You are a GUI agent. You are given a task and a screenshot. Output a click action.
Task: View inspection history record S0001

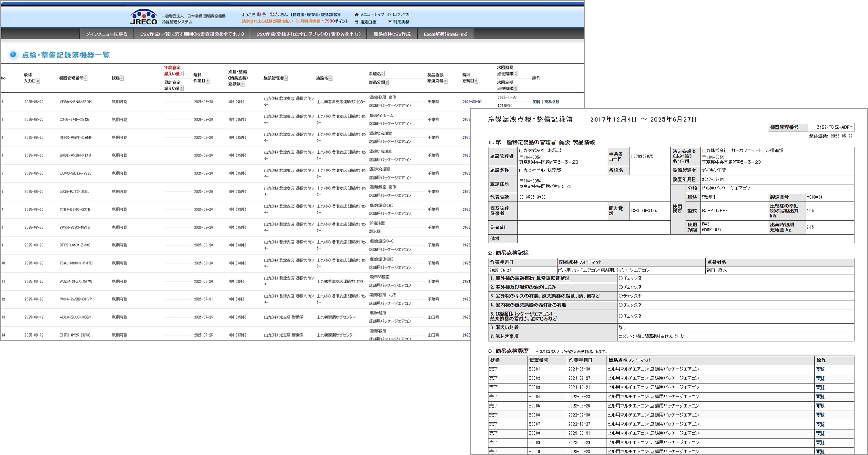coord(820,369)
